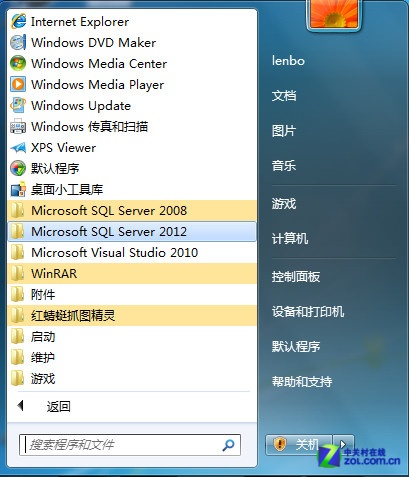Open 控制面板 in the right pane
Image resolution: width=409 pixels, height=477 pixels.
[296, 276]
